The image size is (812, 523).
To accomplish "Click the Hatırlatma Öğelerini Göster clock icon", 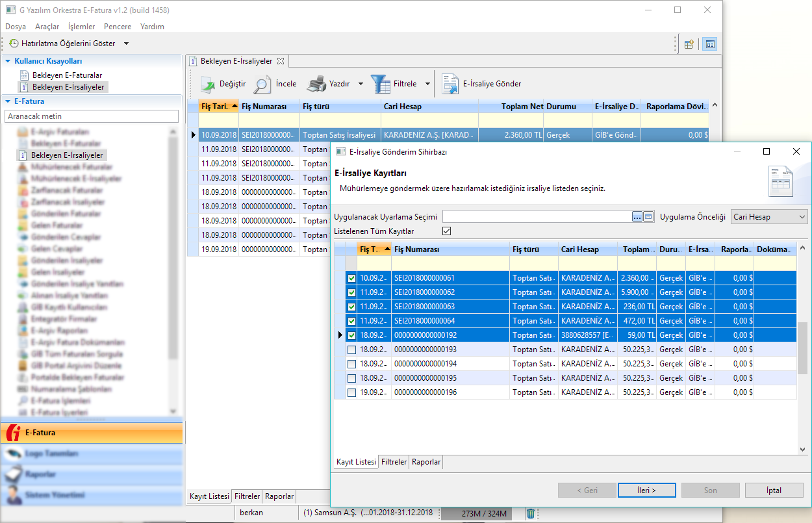I will pos(14,44).
